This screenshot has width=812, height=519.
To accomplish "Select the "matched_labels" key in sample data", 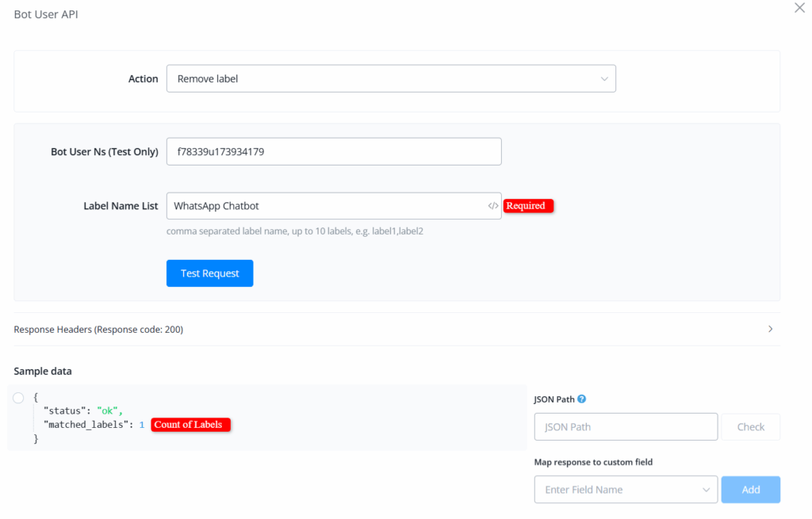I will (x=88, y=425).
